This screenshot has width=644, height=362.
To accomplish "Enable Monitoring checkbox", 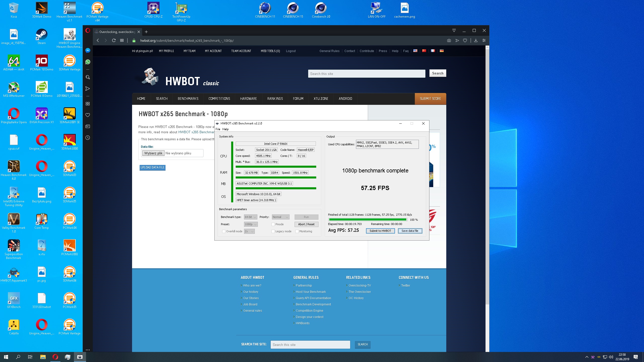I will tap(297, 231).
